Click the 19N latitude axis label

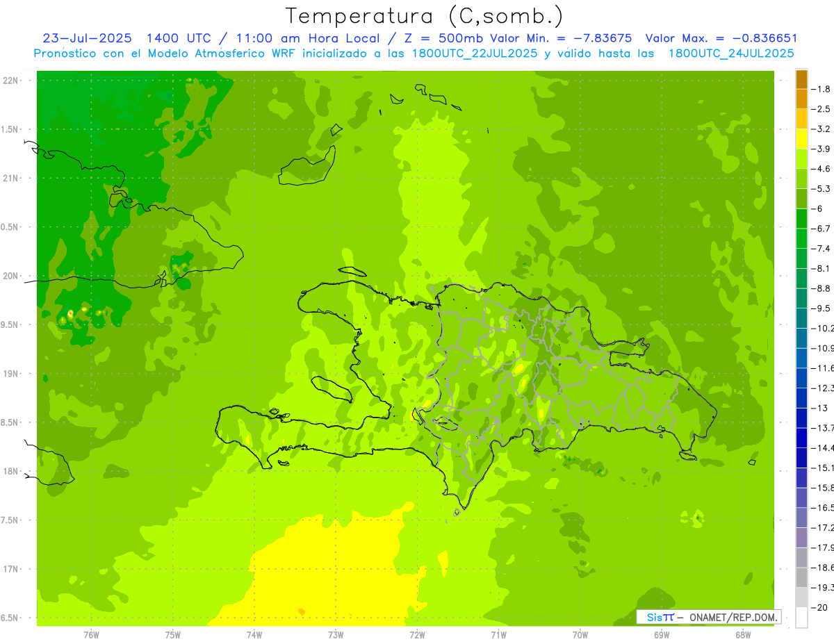pyautogui.click(x=10, y=374)
